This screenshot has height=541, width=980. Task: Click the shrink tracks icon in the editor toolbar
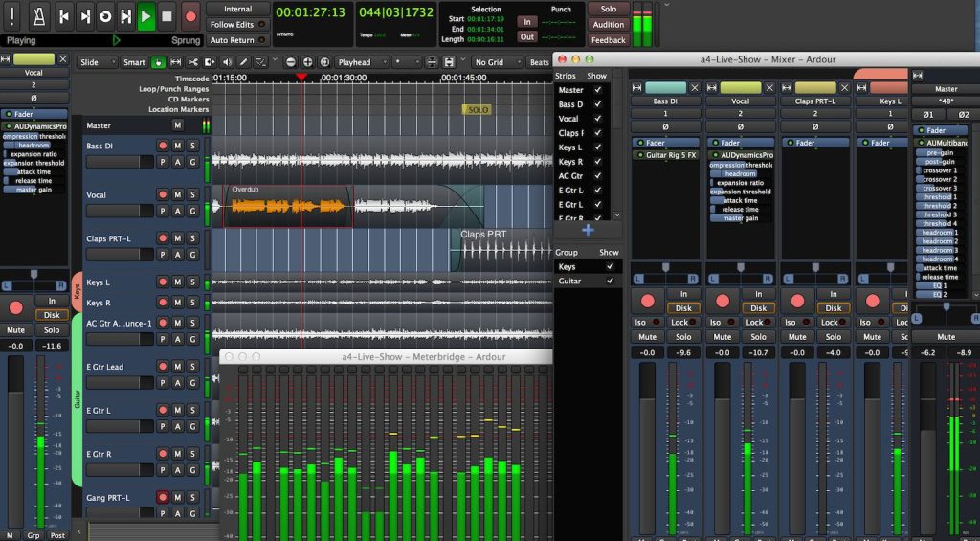[x=432, y=62]
